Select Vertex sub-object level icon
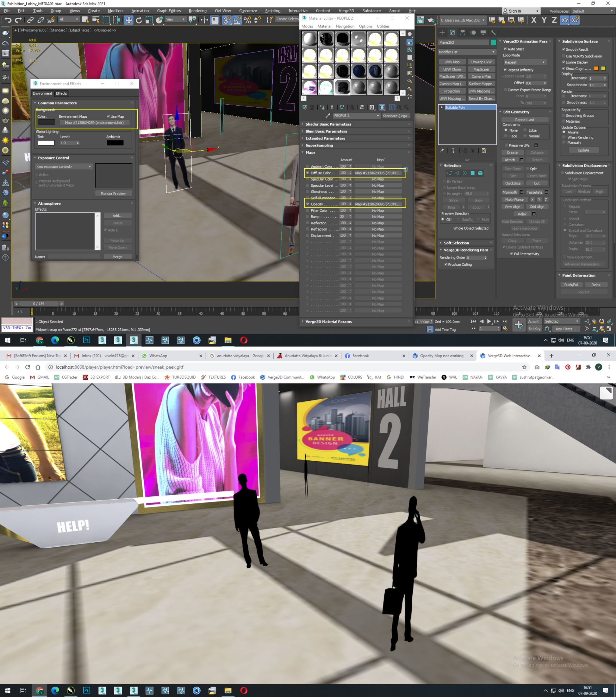Viewport: 616px width, 697px height. point(449,173)
